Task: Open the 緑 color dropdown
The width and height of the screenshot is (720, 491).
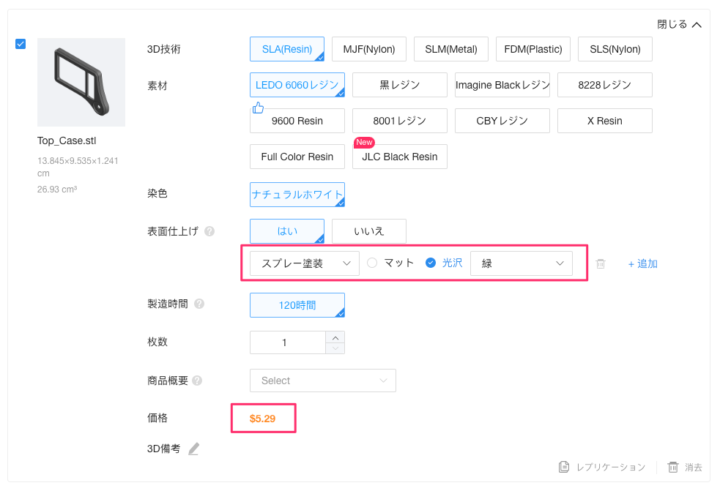Action: (x=520, y=263)
